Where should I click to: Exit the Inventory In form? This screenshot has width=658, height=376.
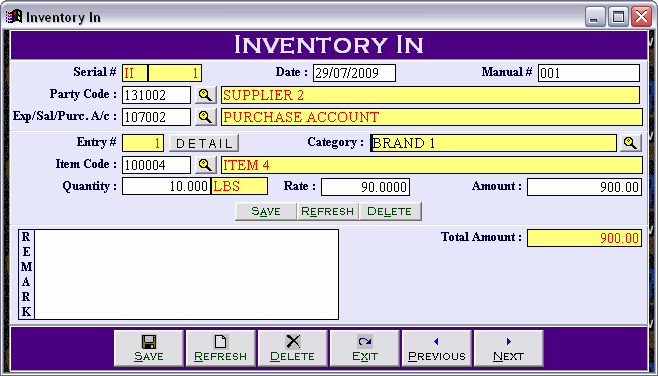[x=365, y=348]
